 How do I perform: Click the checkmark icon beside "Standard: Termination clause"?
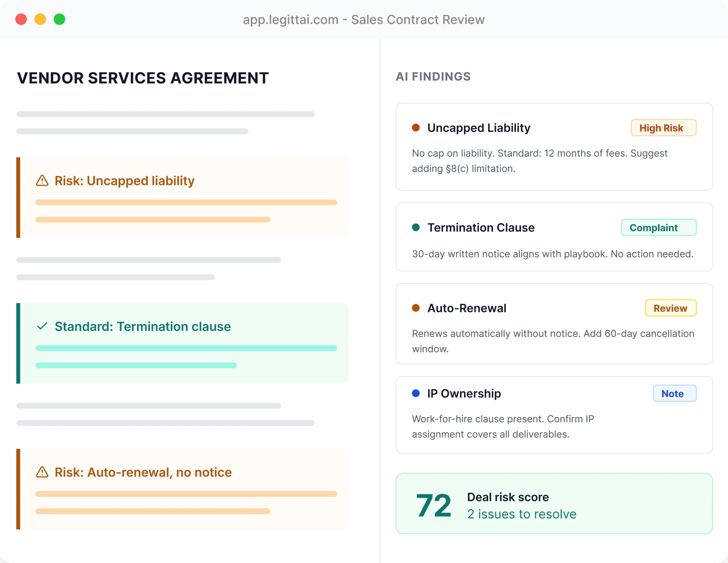[42, 327]
